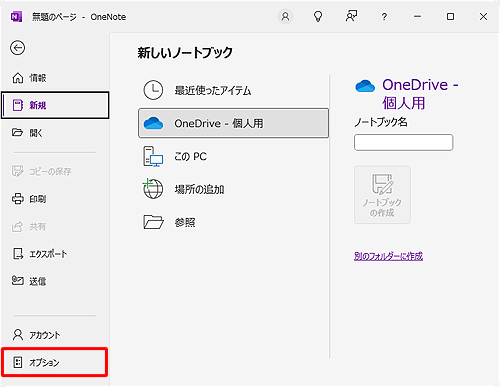Open the 開く (Open) page

55,133
